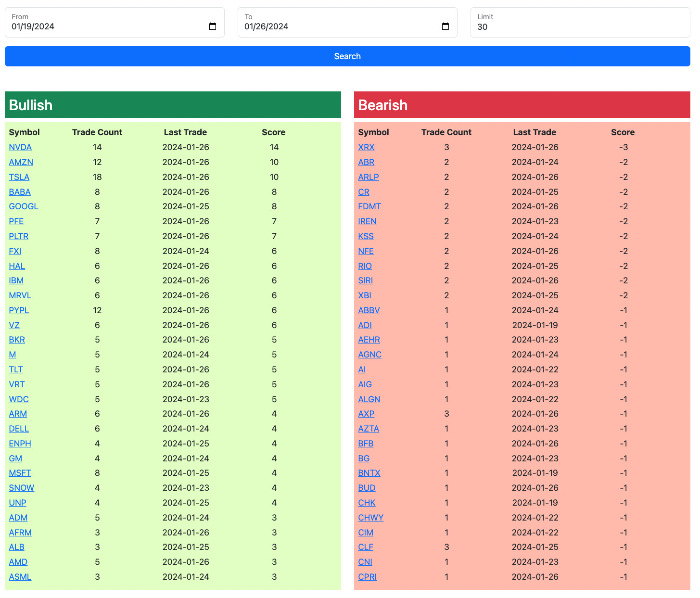Select TSLA trade count 18
This screenshot has height=598, width=700.
click(x=97, y=177)
